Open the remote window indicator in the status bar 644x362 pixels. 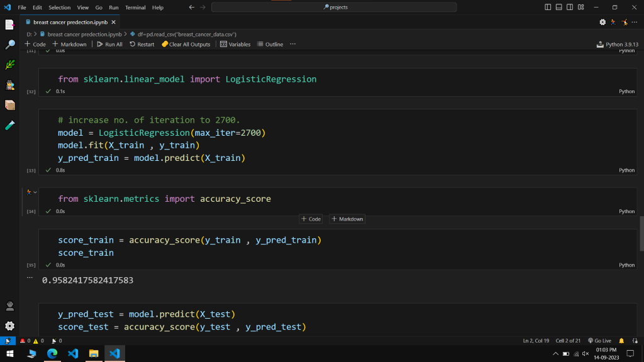pyautogui.click(x=8, y=341)
